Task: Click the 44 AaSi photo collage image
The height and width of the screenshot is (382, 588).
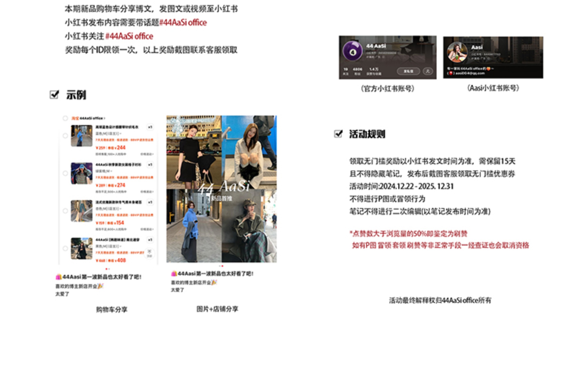Action: (221, 189)
